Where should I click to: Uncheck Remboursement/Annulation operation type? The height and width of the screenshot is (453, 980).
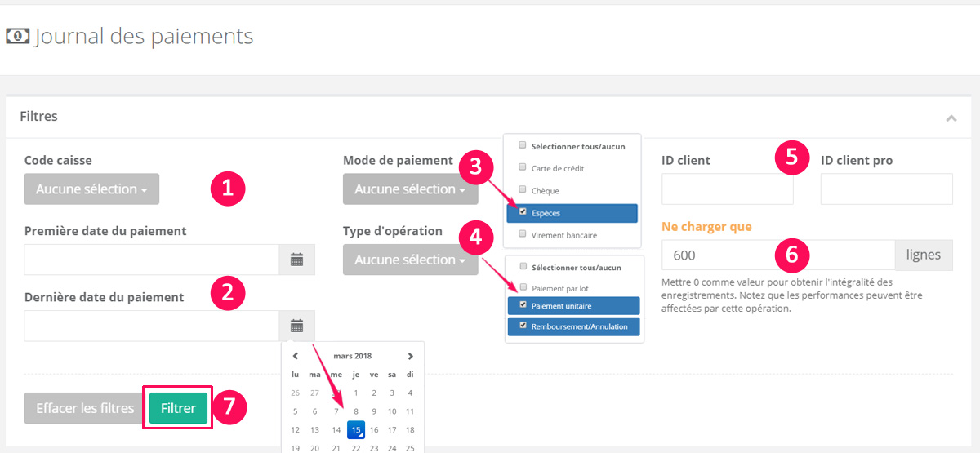tap(523, 326)
